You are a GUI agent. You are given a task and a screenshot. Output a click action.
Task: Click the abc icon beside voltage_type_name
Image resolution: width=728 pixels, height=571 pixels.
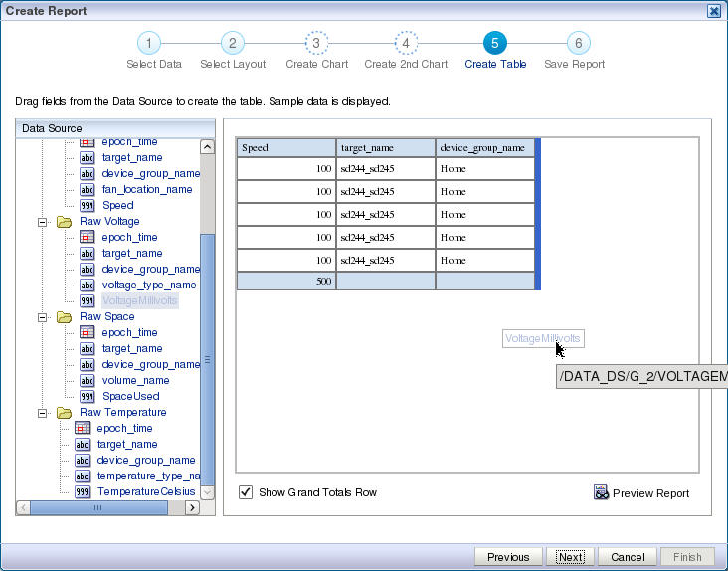(x=88, y=285)
